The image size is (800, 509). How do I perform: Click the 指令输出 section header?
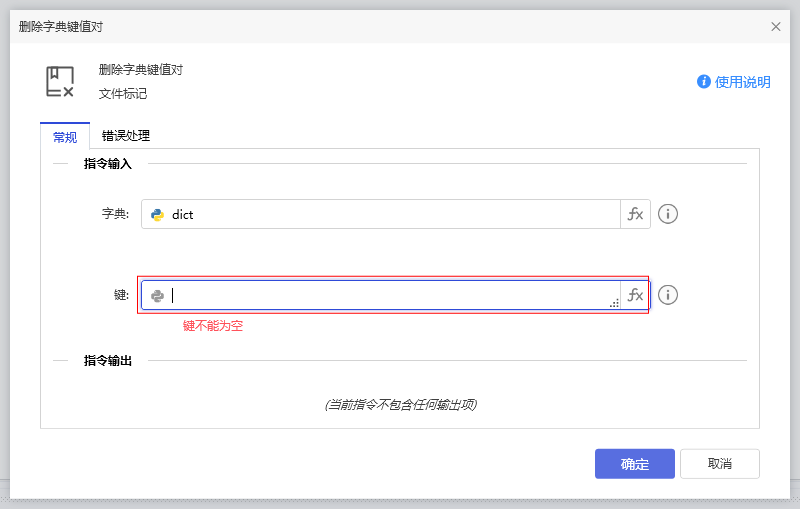point(107,360)
